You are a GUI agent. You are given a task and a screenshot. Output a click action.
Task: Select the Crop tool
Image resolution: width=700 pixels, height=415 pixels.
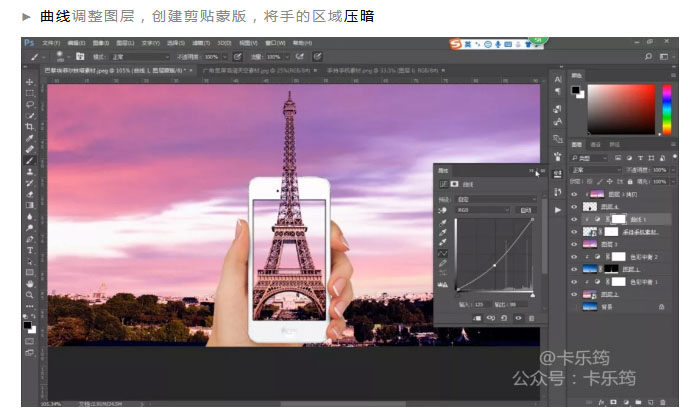[x=30, y=127]
